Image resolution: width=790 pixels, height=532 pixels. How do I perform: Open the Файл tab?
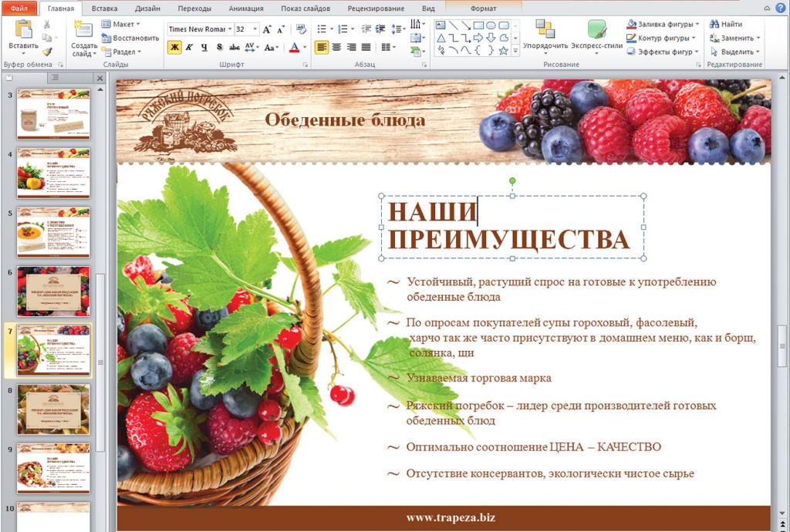(19, 8)
